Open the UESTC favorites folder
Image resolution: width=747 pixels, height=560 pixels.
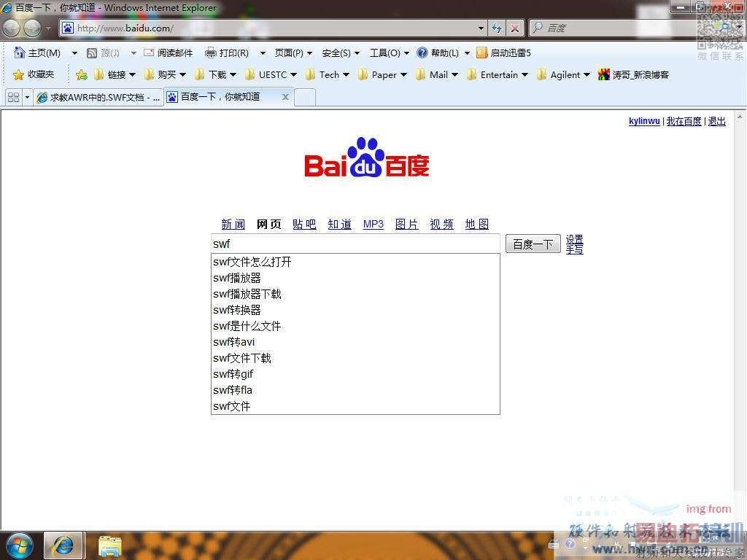[x=271, y=75]
